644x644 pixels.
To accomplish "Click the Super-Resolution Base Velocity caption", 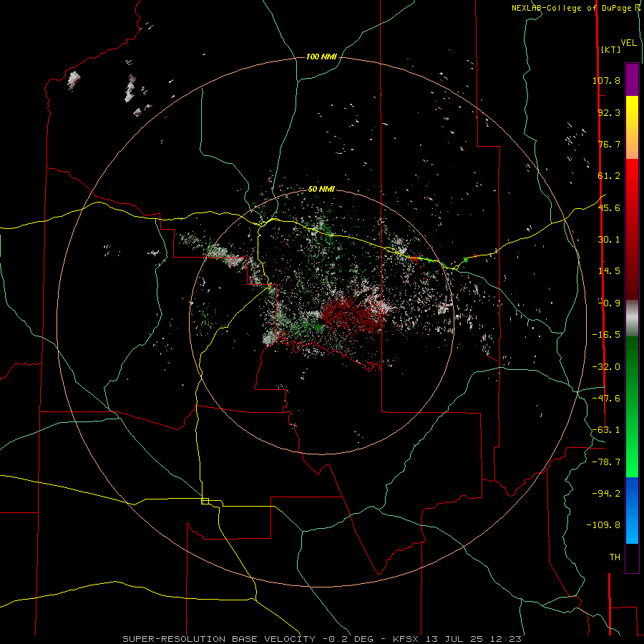I will tap(322, 639).
